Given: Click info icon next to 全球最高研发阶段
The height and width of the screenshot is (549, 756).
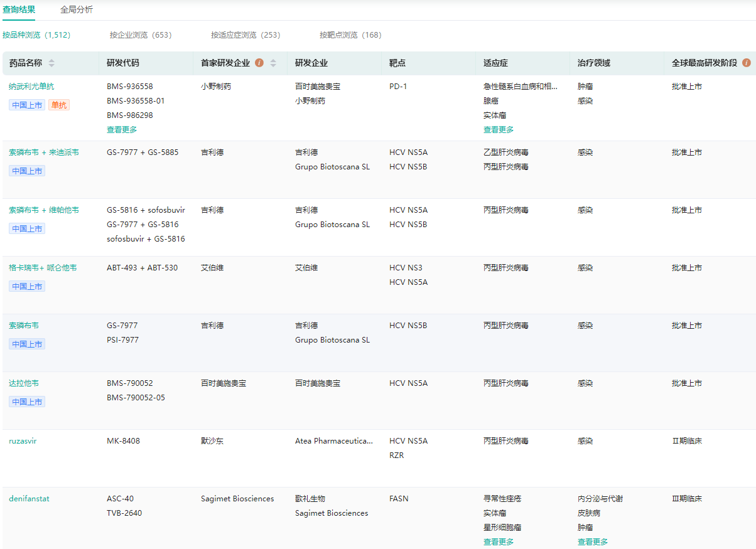Looking at the screenshot, I should (746, 63).
